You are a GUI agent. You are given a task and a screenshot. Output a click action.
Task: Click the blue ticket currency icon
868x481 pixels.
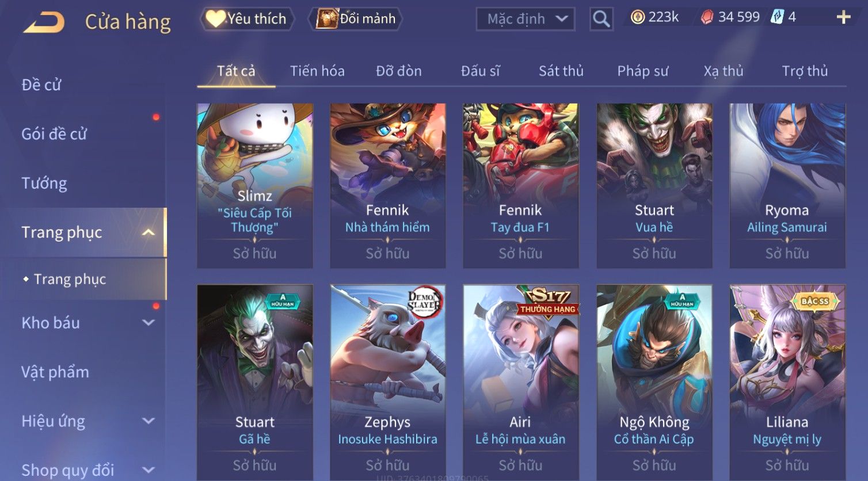point(777,17)
